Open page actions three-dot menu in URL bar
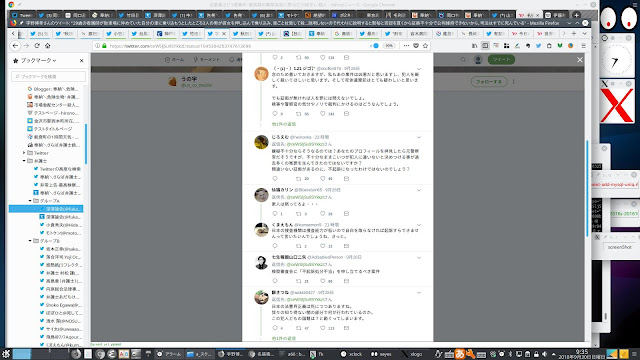This screenshot has width=640, height=360. (406, 46)
